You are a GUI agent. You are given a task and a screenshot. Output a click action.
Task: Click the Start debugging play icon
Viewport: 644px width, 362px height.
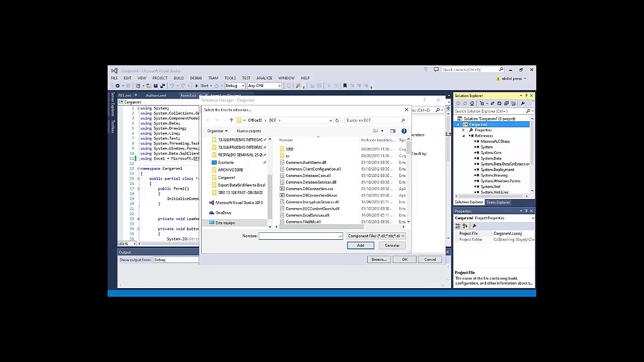pos(197,85)
